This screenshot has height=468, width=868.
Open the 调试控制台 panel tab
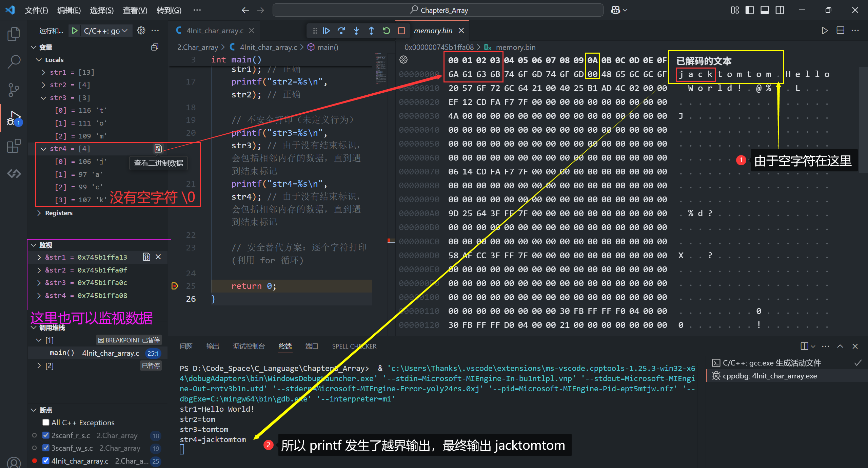[x=249, y=346]
